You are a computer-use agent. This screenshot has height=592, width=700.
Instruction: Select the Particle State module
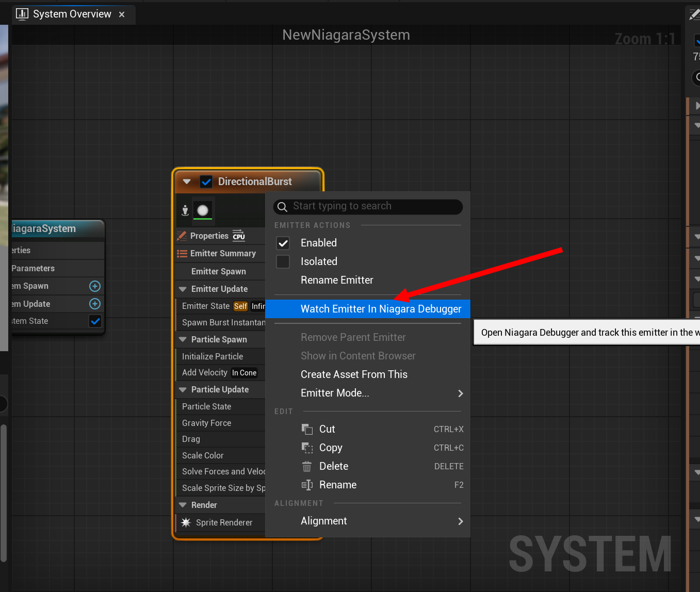click(220, 406)
